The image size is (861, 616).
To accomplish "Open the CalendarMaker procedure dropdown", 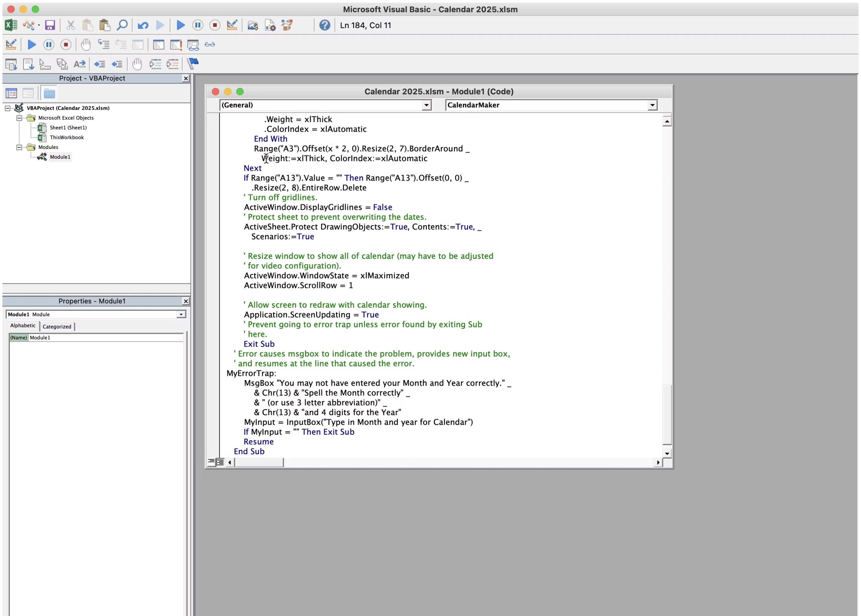I will [x=653, y=105].
